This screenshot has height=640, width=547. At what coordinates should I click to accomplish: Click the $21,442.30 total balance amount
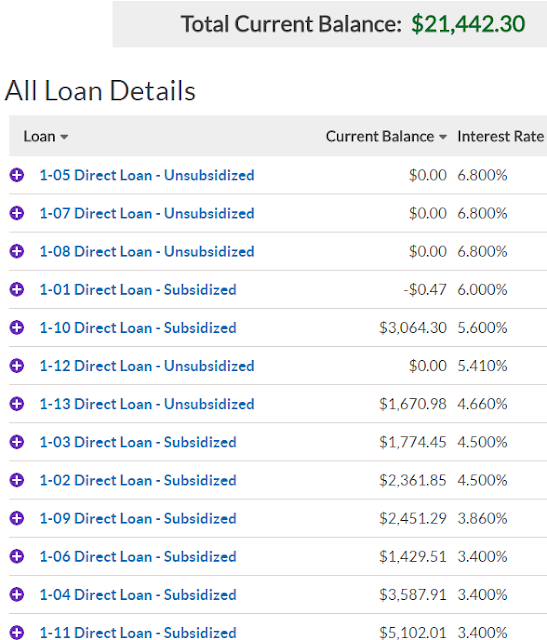point(468,24)
